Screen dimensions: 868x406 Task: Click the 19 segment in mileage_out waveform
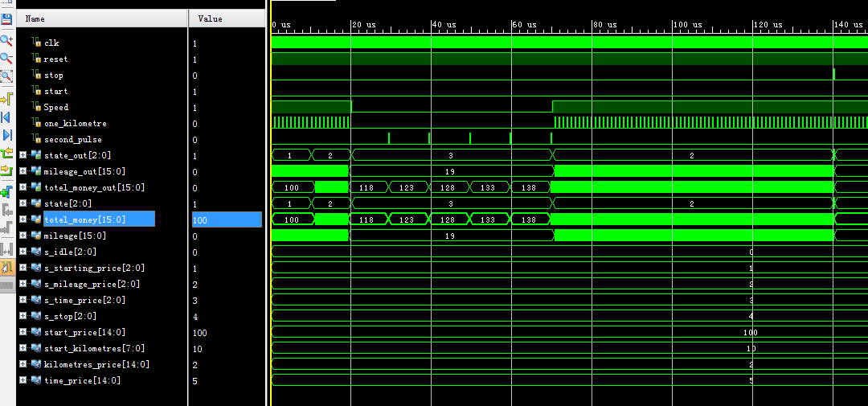[x=451, y=171]
